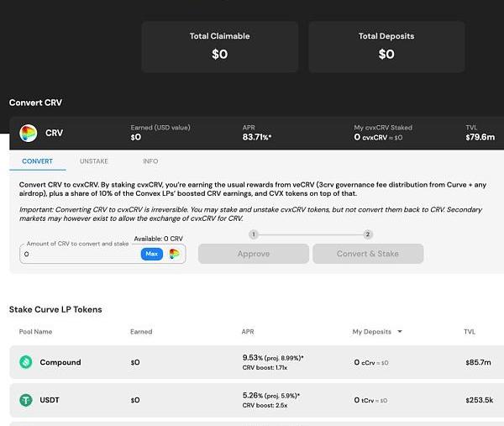Click the CRV icon beside Max button
The height and width of the screenshot is (426, 504).
[x=174, y=254]
